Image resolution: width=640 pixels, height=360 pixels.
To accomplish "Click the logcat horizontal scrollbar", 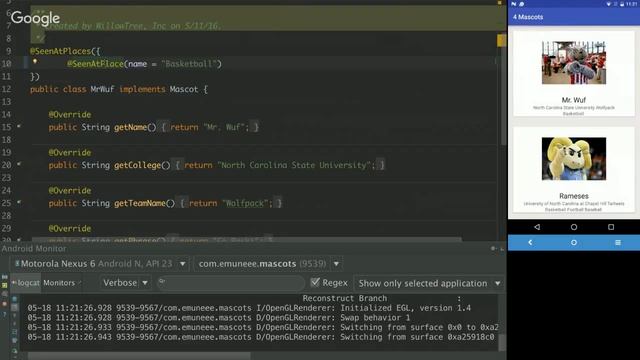I will pos(139,356).
